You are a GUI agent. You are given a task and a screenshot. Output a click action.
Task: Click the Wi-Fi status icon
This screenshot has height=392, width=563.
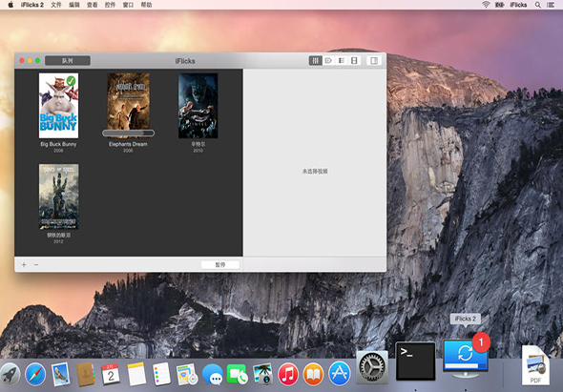(486, 5)
